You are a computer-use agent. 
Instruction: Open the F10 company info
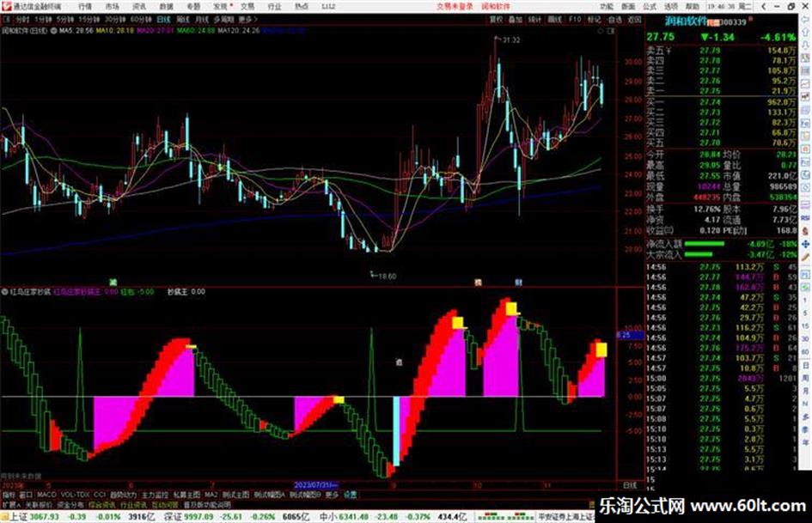pyautogui.click(x=575, y=19)
